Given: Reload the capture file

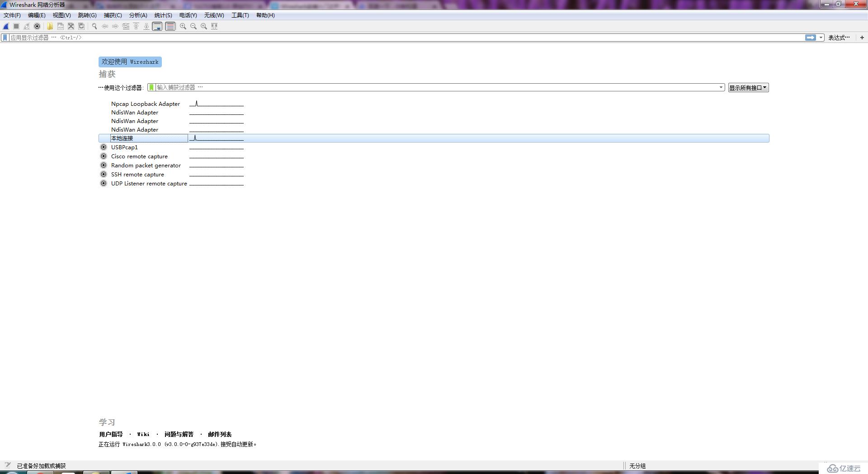Looking at the screenshot, I should point(81,26).
